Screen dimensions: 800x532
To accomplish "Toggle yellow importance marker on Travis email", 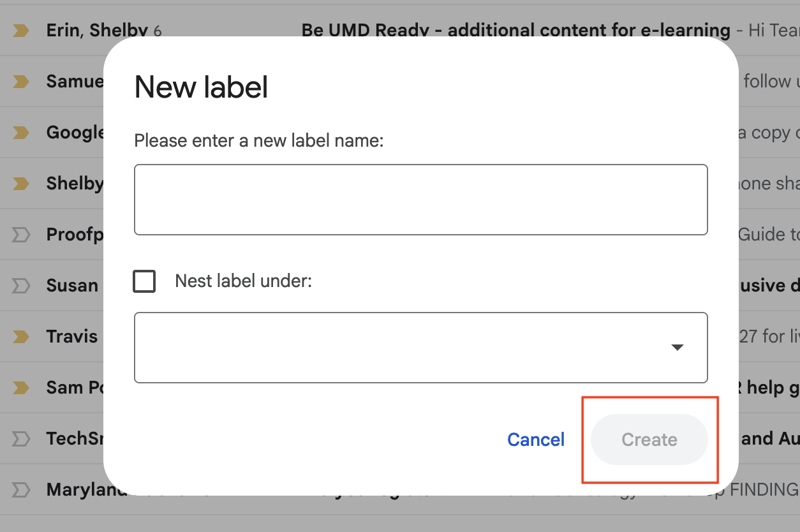I will tap(21, 336).
